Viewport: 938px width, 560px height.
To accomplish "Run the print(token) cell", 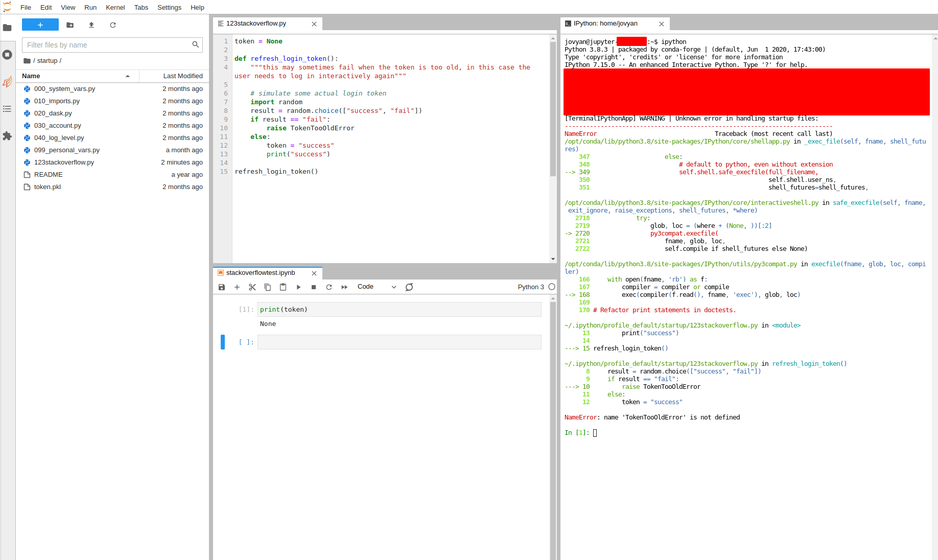I will click(x=298, y=287).
